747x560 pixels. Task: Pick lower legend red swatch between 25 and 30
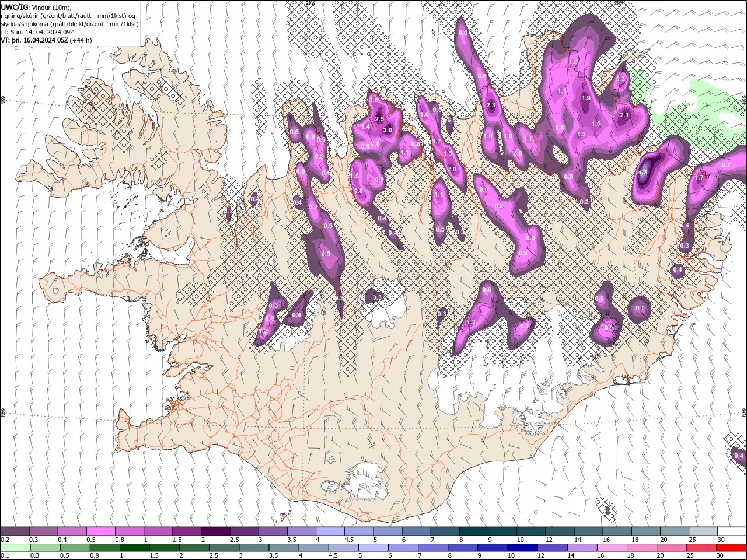701,548
